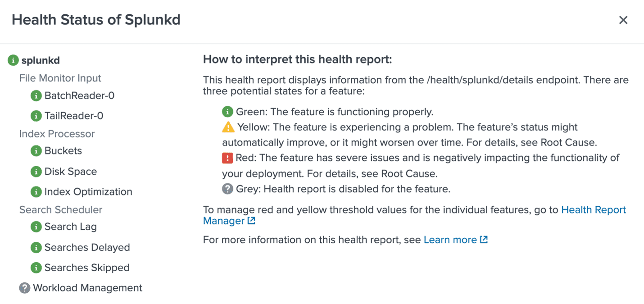Screen dimensions: 644x304
Task: Close the Health Status of Splunkd dialog
Action: coord(623,20)
